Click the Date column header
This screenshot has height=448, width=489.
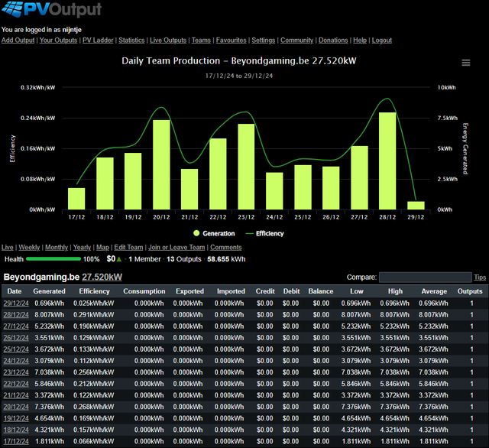pyautogui.click(x=15, y=291)
